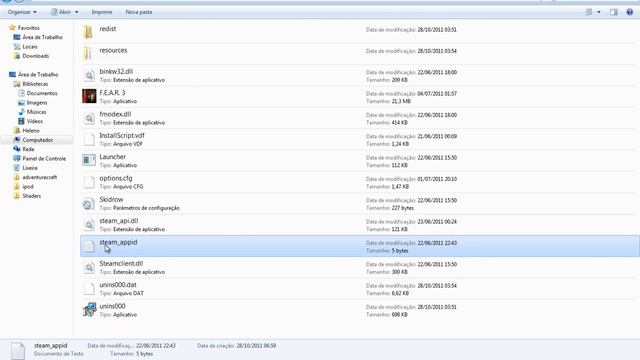Select the Launcher application icon
The image size is (640, 360).
tap(89, 160)
